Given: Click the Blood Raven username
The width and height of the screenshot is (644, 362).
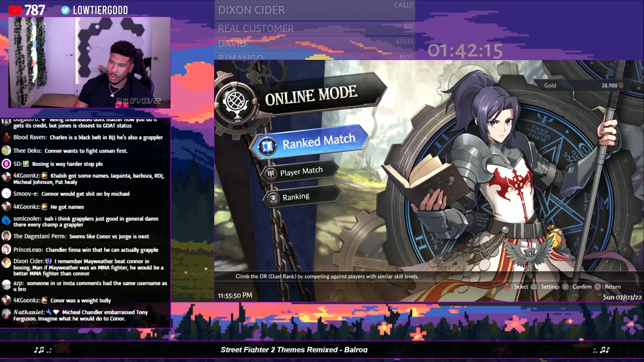Looking at the screenshot, I should [x=30, y=137].
